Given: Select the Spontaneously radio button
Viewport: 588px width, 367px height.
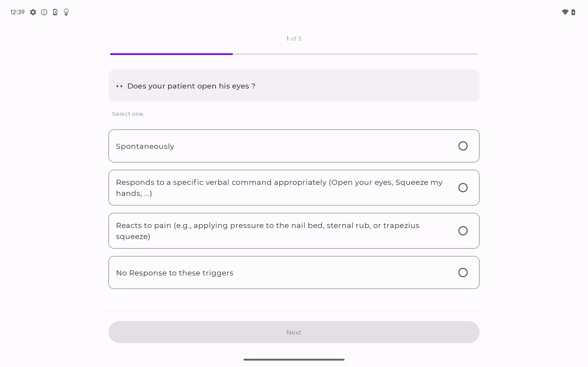Looking at the screenshot, I should (x=463, y=146).
